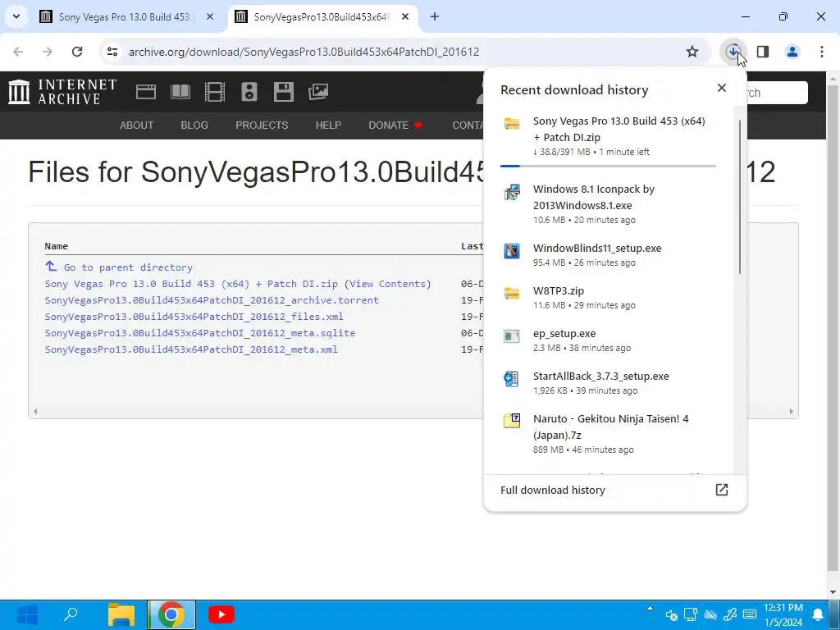Click the address bar URL field
The width and height of the screenshot is (840, 630).
click(304, 52)
